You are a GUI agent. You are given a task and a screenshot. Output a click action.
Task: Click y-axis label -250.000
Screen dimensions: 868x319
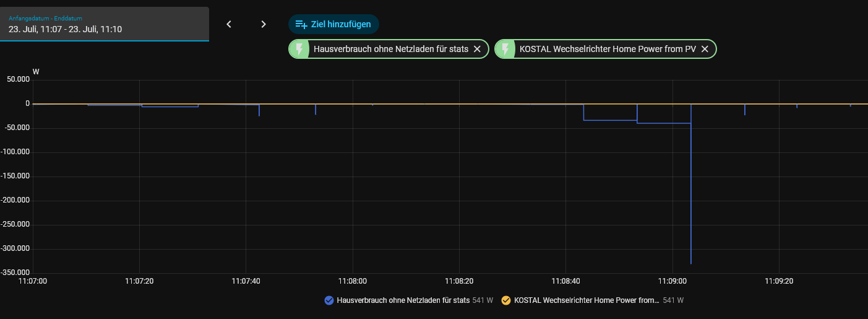click(15, 224)
